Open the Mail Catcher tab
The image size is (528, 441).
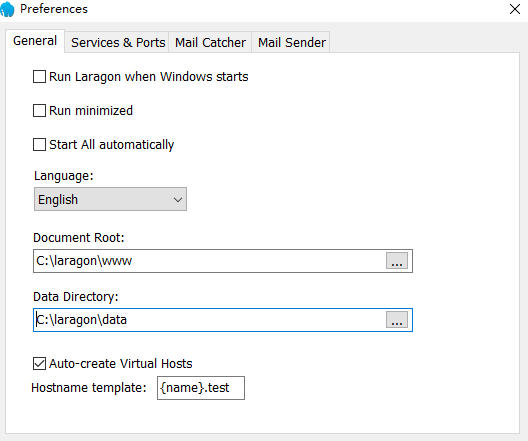[x=210, y=42]
